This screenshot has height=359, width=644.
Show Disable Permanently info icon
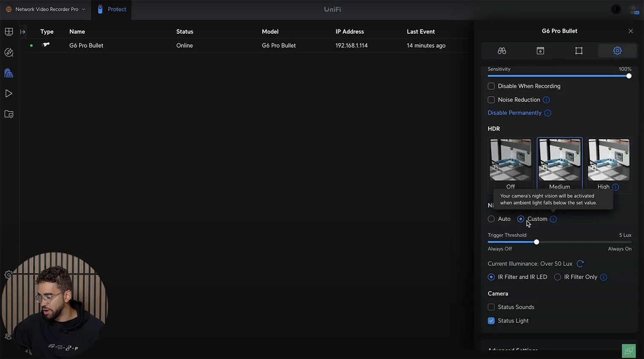548,113
